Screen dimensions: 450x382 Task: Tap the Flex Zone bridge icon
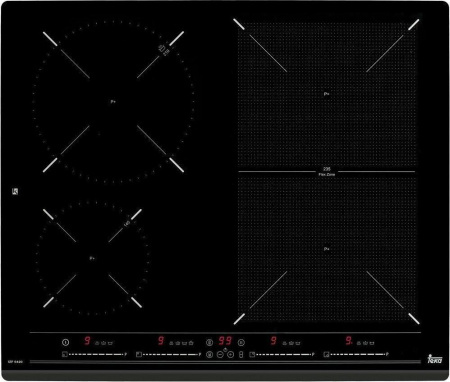241,355
